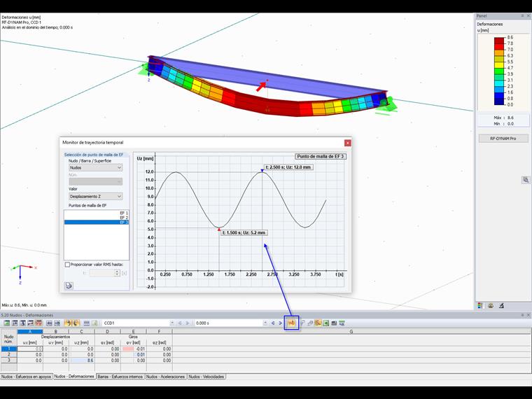Switch to 'Nudos - Esfuerzos en apoyos' tab

pyautogui.click(x=27, y=377)
